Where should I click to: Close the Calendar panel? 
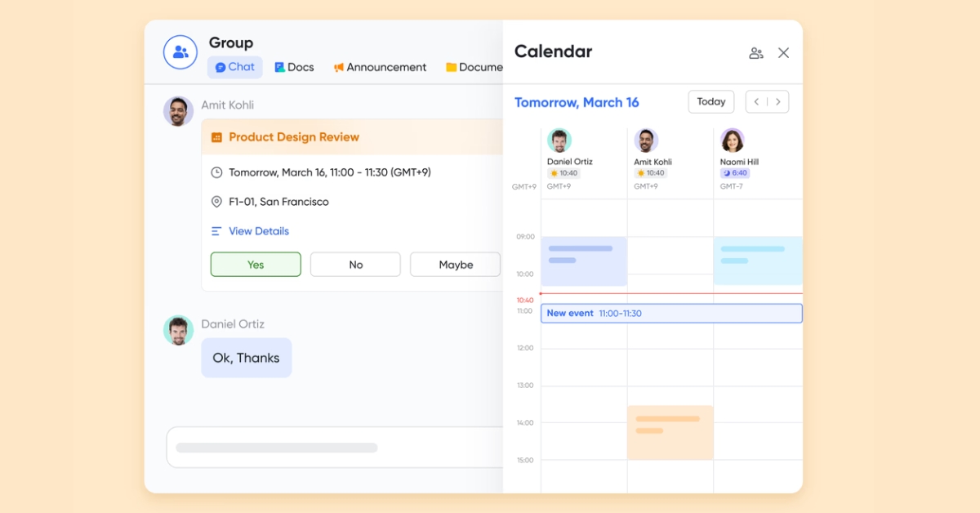click(783, 53)
